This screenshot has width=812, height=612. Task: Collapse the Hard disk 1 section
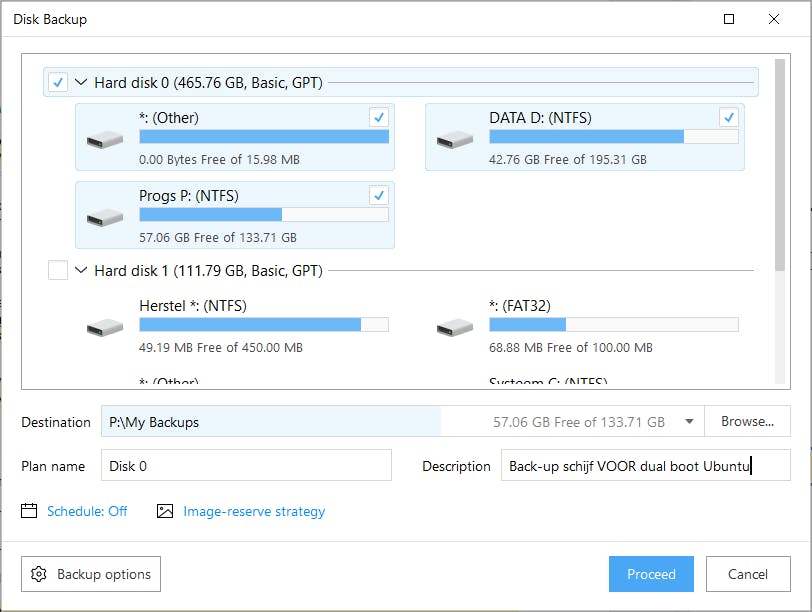[x=81, y=270]
